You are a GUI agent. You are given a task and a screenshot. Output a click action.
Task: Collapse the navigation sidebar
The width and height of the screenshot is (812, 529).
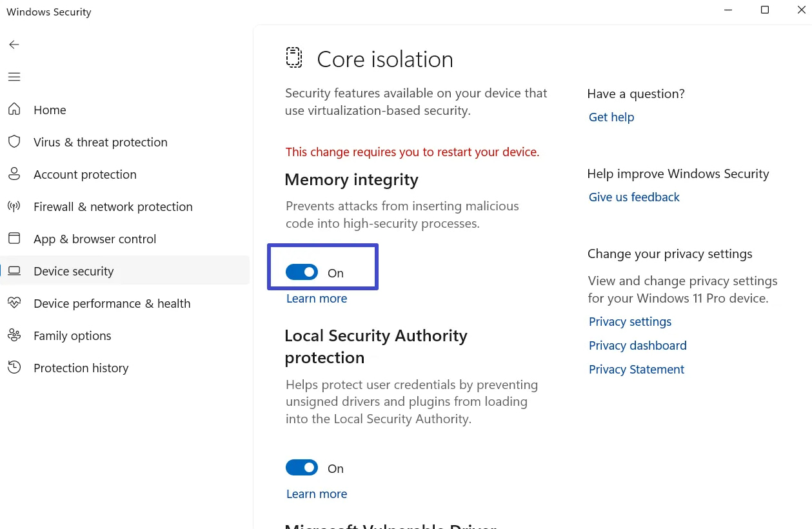[14, 76]
